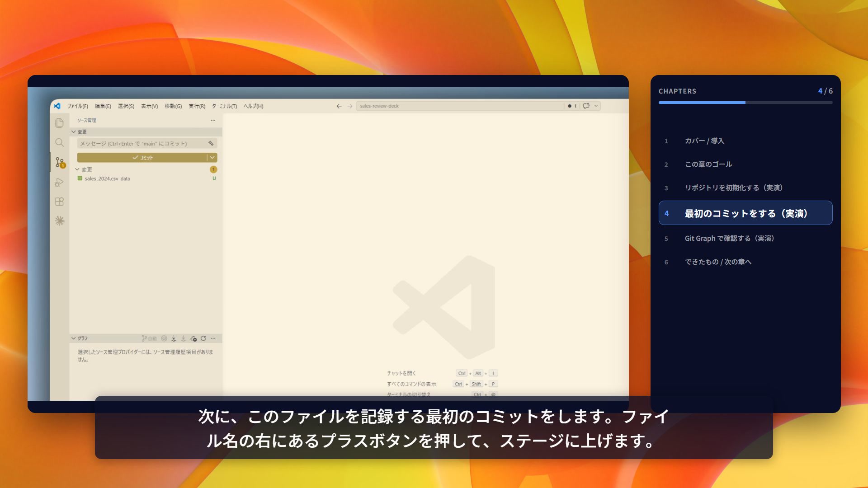Open the Search icon in the activity bar

[x=59, y=143]
